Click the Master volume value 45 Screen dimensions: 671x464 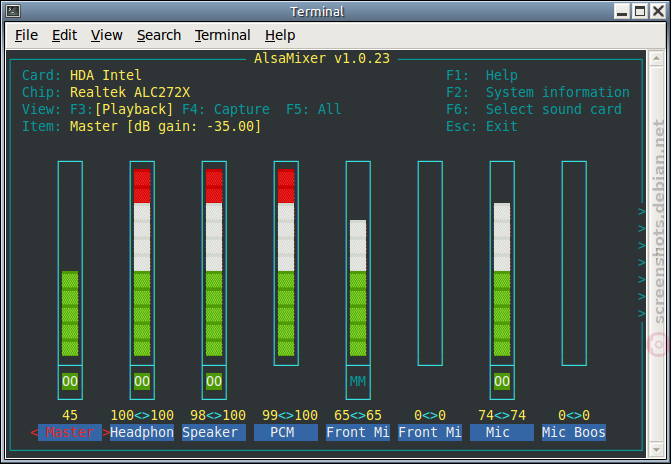pos(70,415)
